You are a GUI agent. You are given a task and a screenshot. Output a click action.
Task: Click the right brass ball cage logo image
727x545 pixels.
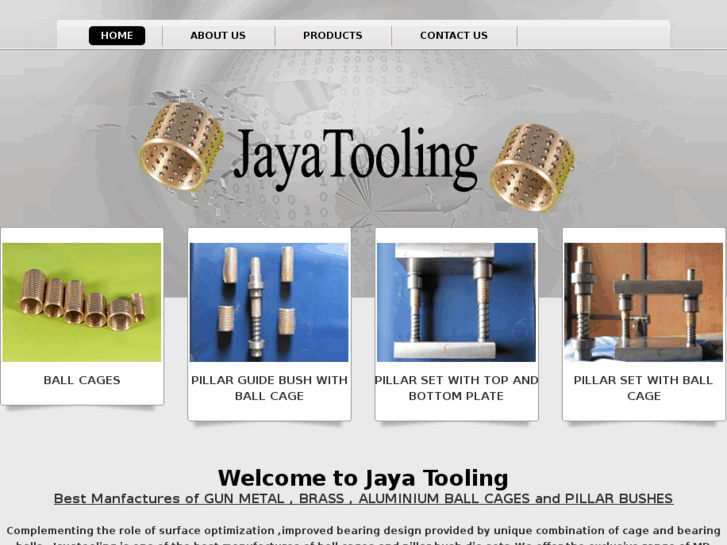point(533,167)
